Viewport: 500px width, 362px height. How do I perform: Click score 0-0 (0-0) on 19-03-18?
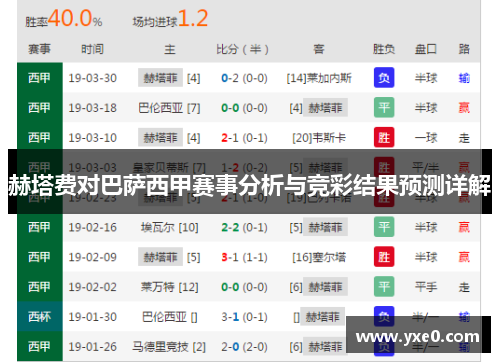click(244, 108)
